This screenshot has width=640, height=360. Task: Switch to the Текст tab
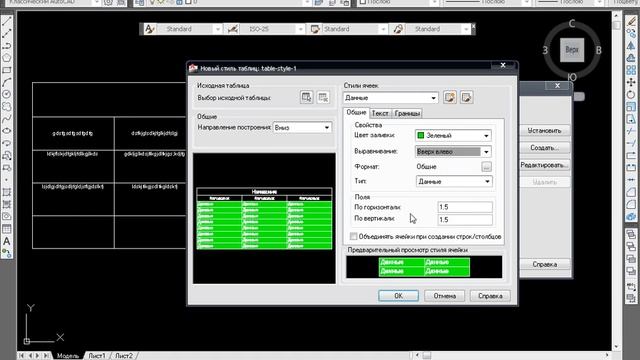[x=380, y=113]
